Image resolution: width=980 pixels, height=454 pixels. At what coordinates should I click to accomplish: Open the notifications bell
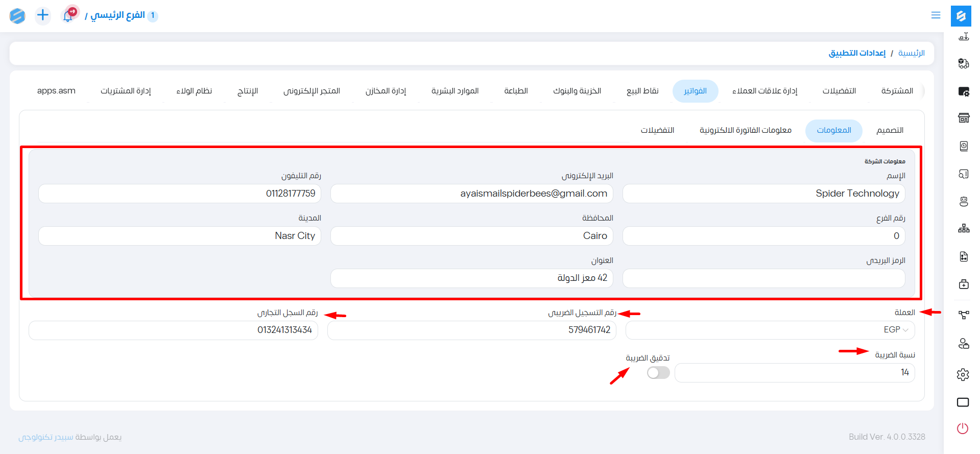click(x=68, y=16)
